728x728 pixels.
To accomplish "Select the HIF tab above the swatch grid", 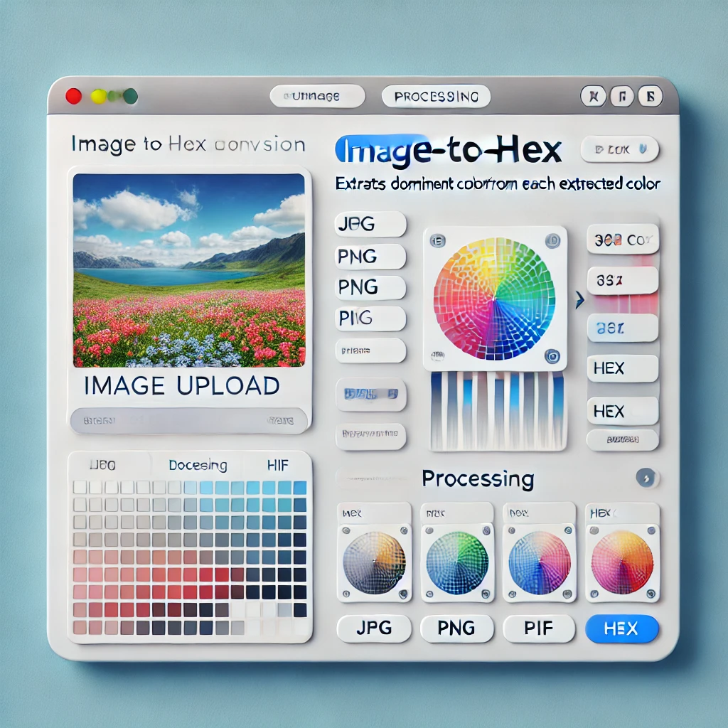I will tap(278, 465).
